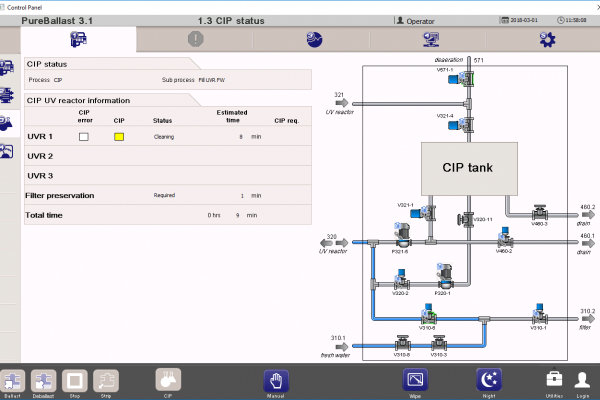Open the system info monitor tab

pos(431,39)
